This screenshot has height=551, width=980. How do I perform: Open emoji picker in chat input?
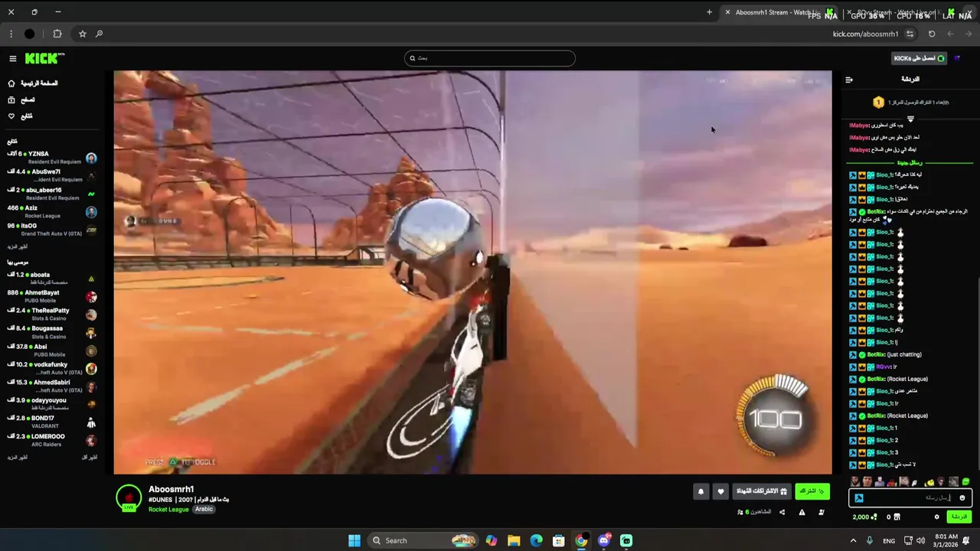click(x=962, y=498)
